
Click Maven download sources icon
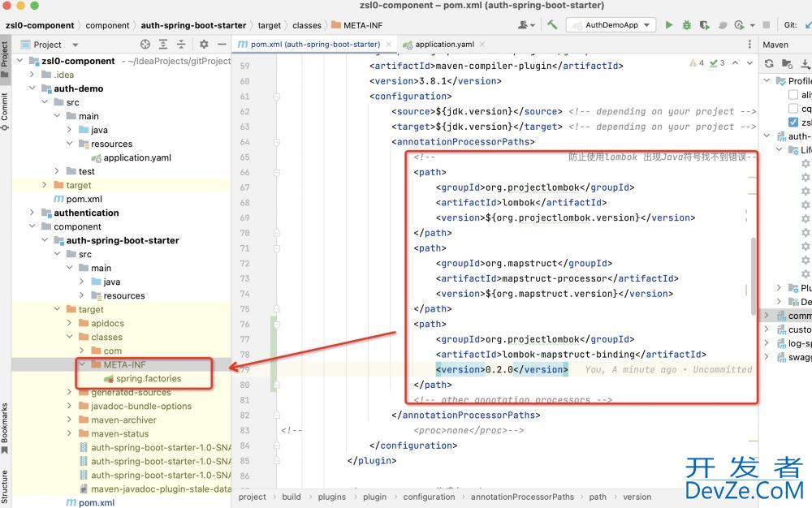[x=806, y=63]
